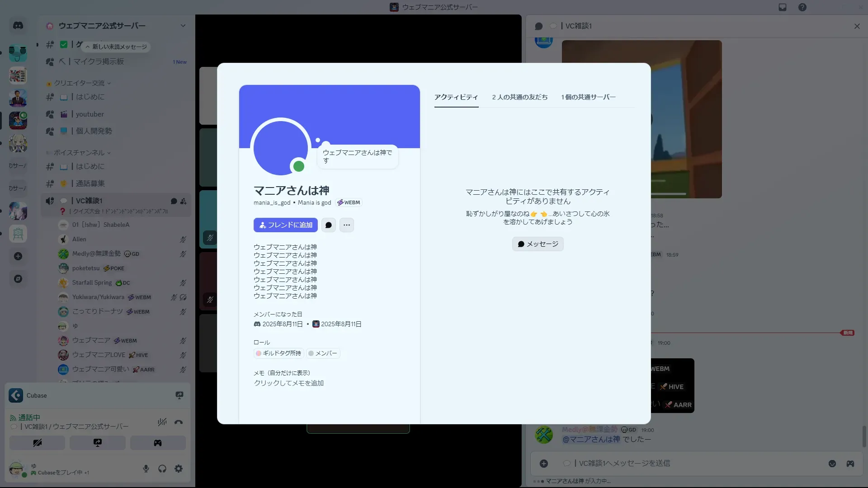The image size is (868, 488).
Task: Click the message icon in the profile card
Action: tap(329, 225)
